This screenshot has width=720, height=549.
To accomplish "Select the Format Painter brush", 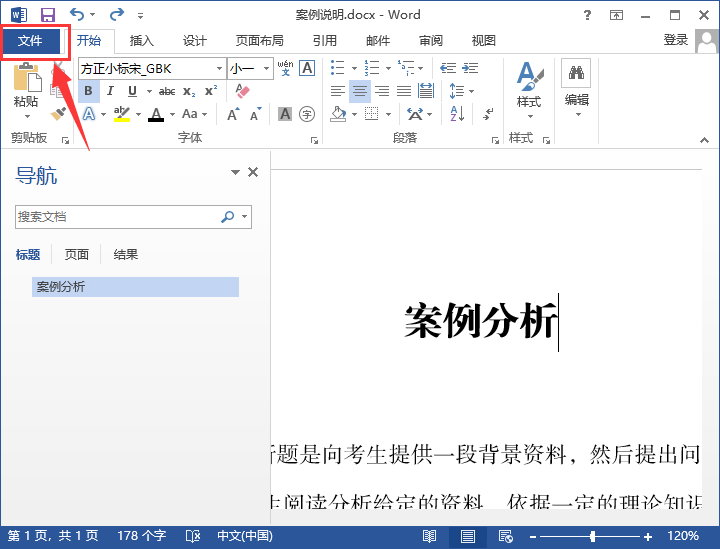I will click(58, 113).
